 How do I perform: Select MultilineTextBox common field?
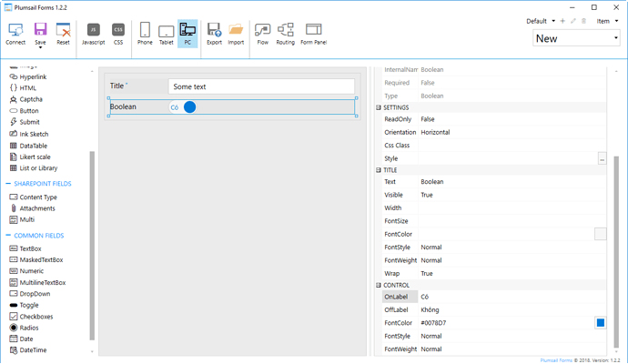37,282
